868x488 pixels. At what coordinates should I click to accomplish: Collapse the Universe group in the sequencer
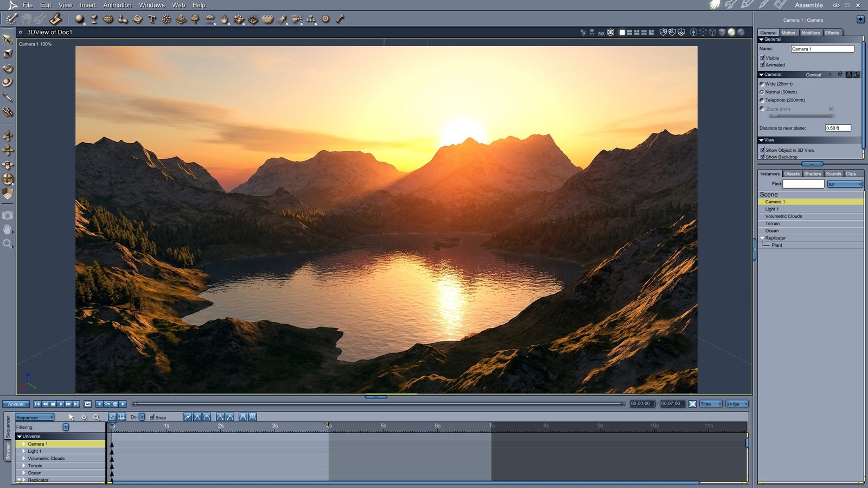click(x=20, y=436)
